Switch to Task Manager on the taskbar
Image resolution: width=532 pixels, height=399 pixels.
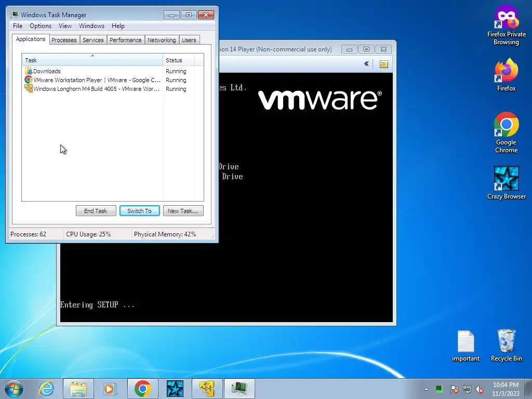tap(240, 389)
